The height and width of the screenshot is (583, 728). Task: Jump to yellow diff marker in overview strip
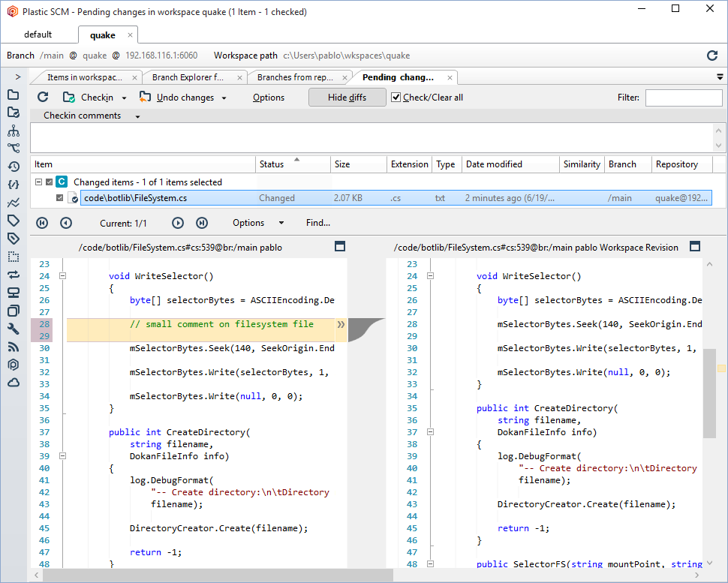click(721, 368)
